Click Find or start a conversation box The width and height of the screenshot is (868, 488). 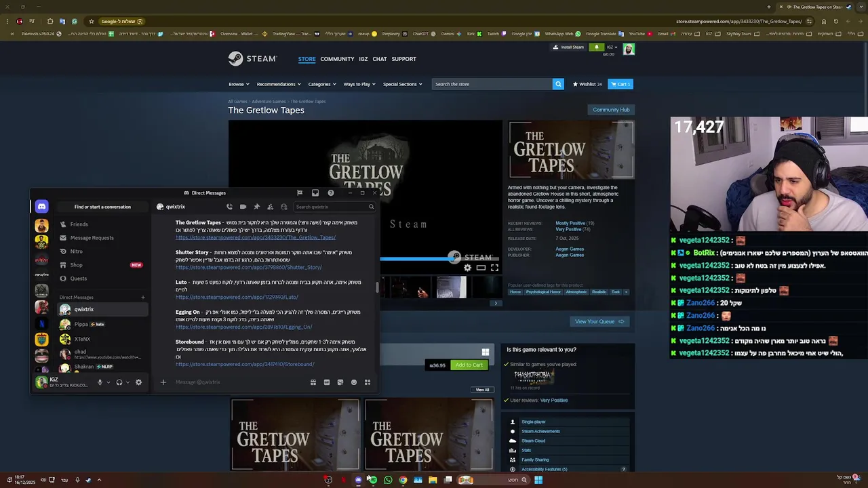click(102, 207)
